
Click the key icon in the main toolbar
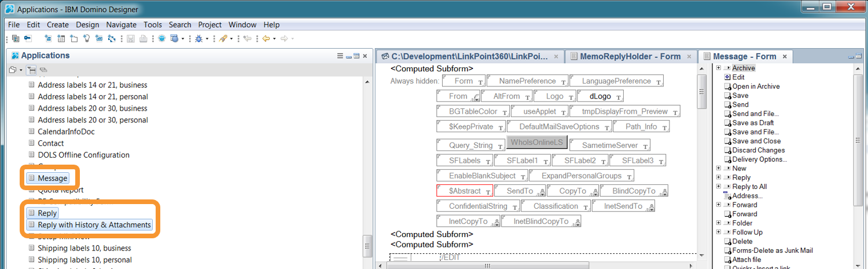27,38
